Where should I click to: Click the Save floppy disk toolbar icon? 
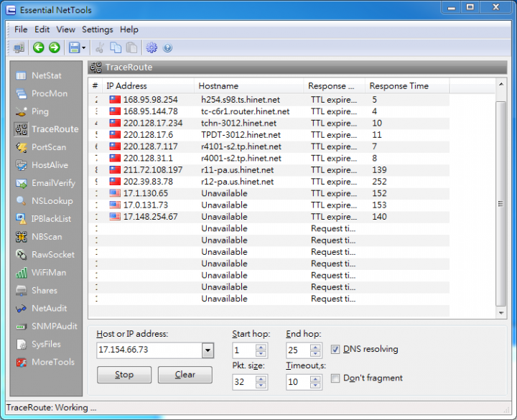point(74,48)
